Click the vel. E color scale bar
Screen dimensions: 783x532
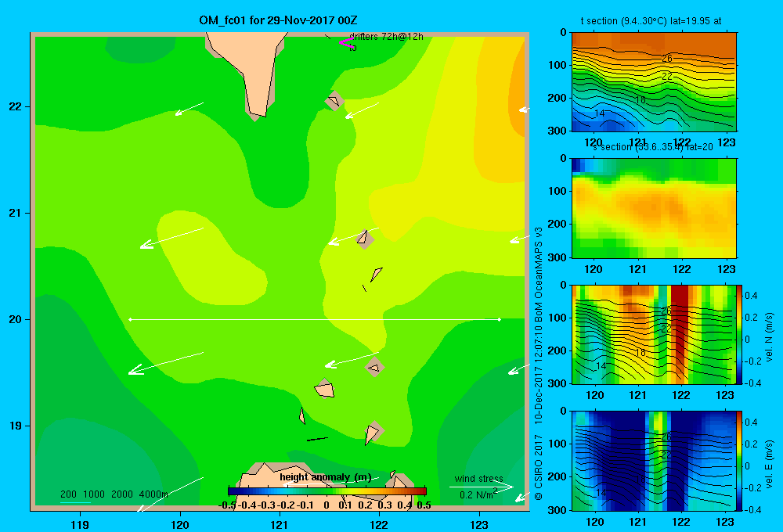tap(740, 461)
